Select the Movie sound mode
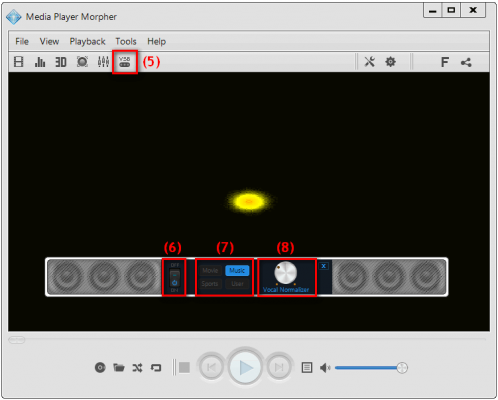Image resolution: width=498 pixels, height=400 pixels. (x=210, y=270)
